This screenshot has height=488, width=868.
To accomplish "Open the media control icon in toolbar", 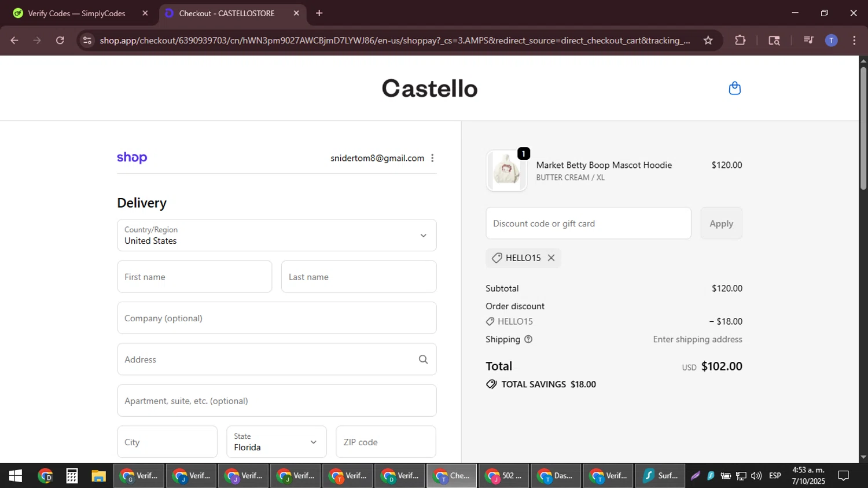I will (x=808, y=41).
